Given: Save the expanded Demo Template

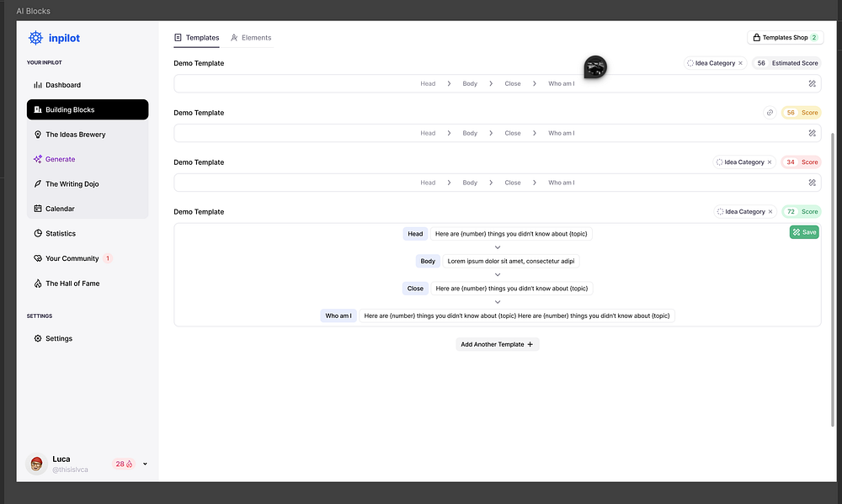Looking at the screenshot, I should 804,232.
